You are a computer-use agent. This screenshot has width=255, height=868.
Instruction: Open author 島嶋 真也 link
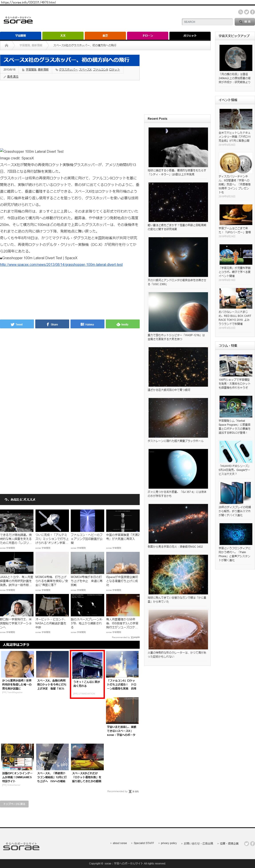(13, 76)
